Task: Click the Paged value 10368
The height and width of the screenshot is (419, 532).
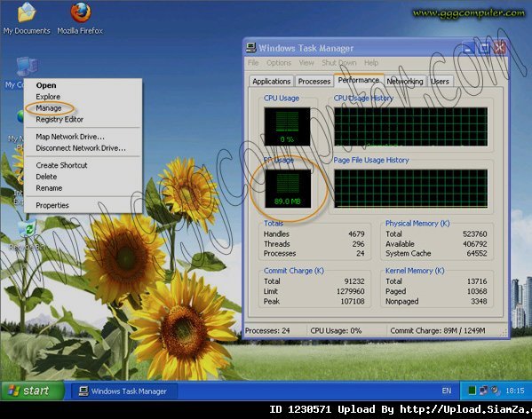Action: click(x=477, y=291)
